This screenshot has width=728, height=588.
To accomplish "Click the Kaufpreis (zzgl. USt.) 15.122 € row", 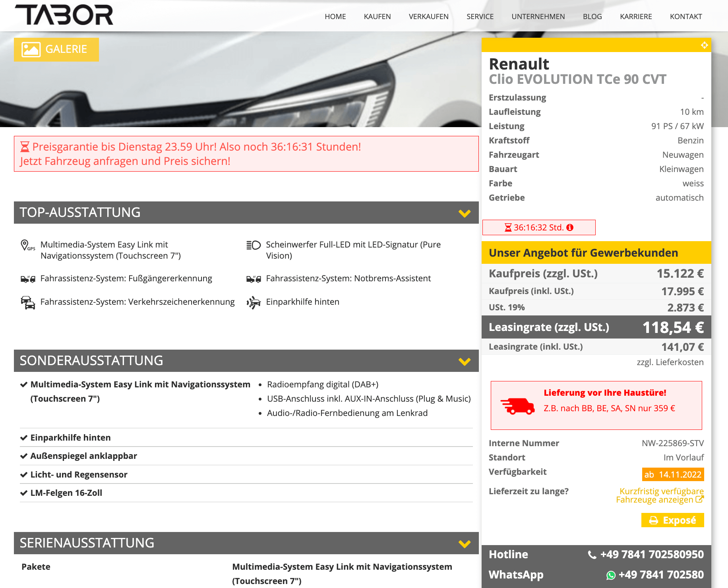I will click(596, 274).
